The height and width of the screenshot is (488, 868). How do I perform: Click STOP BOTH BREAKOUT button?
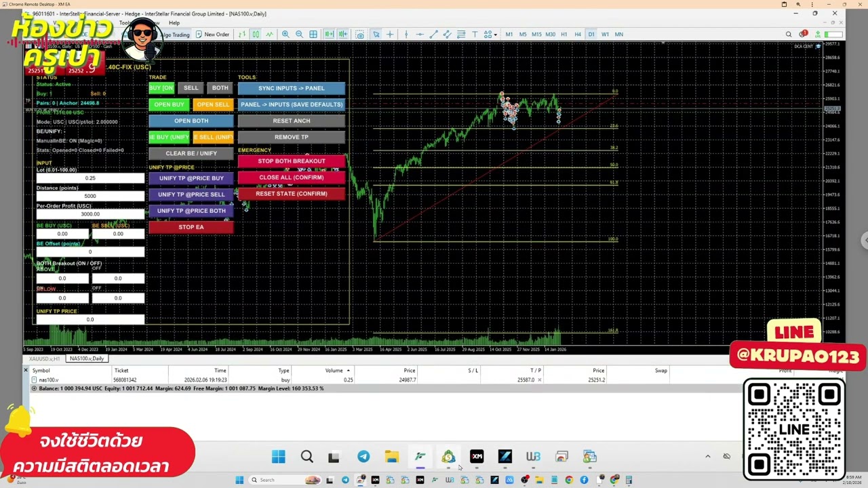tap(292, 161)
